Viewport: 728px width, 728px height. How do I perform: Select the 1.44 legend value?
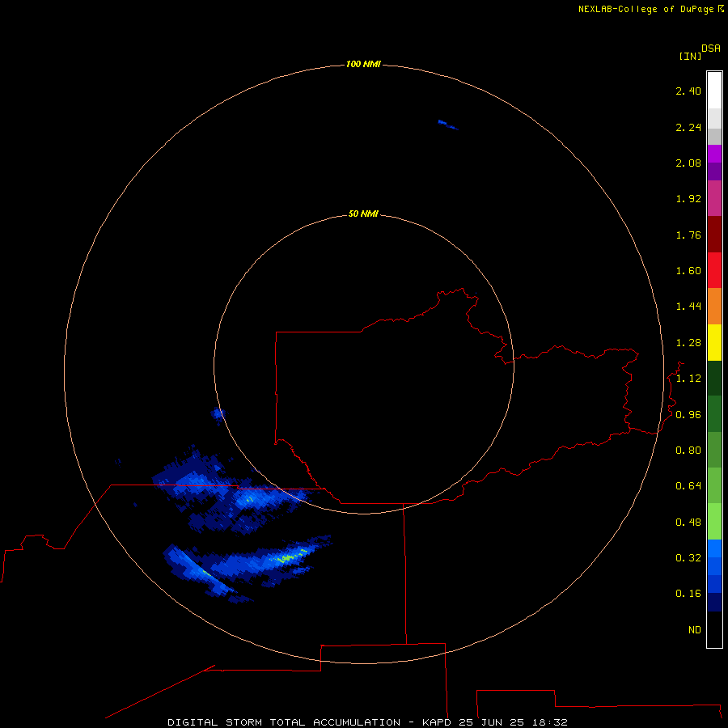pos(688,306)
